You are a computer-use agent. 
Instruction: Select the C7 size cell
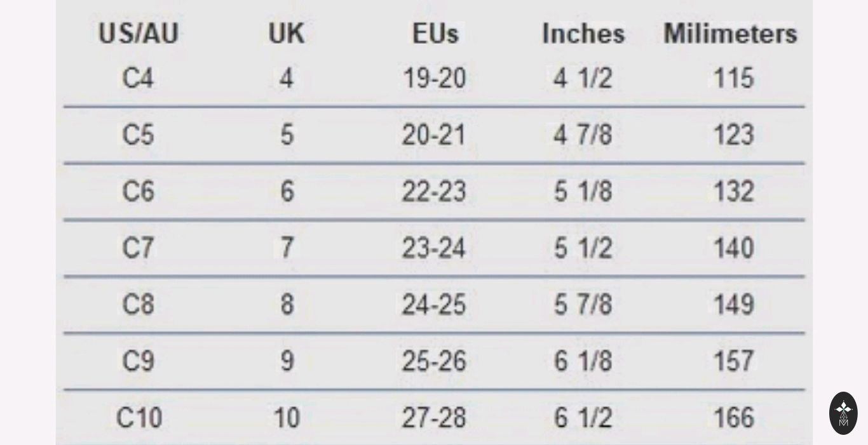point(138,248)
